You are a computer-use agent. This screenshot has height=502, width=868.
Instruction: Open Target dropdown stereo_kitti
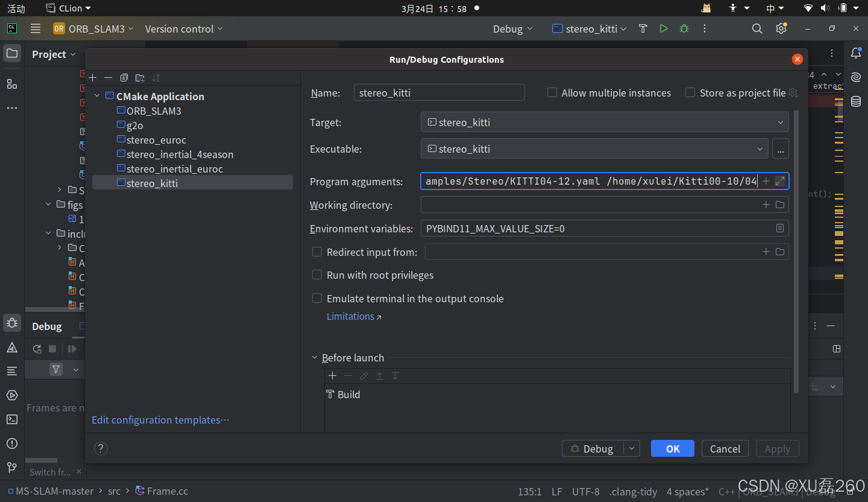coord(605,122)
